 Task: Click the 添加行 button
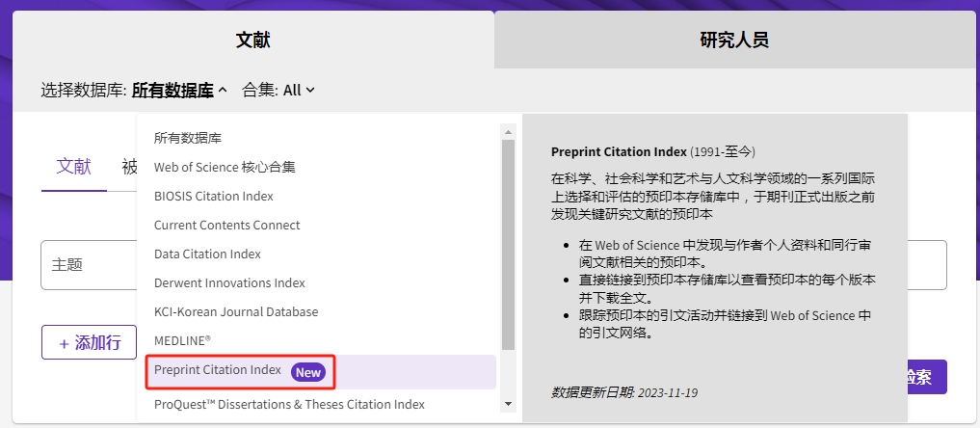tap(89, 342)
